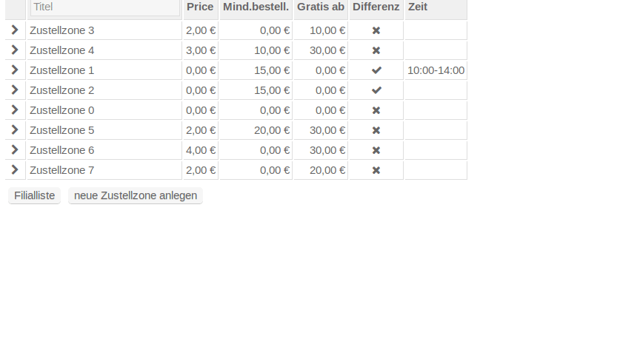This screenshot has width=640, height=364.
Task: Open the Filialliste button
Action: coord(35,196)
